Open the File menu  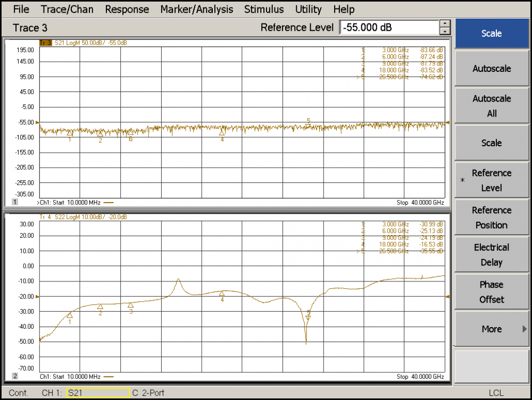click(21, 9)
